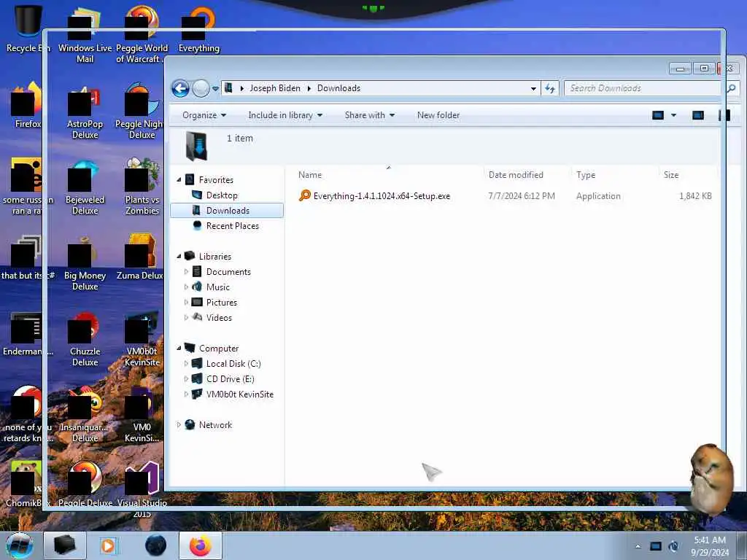Toggle the preview pane button
The height and width of the screenshot is (560, 747).
[x=698, y=115]
